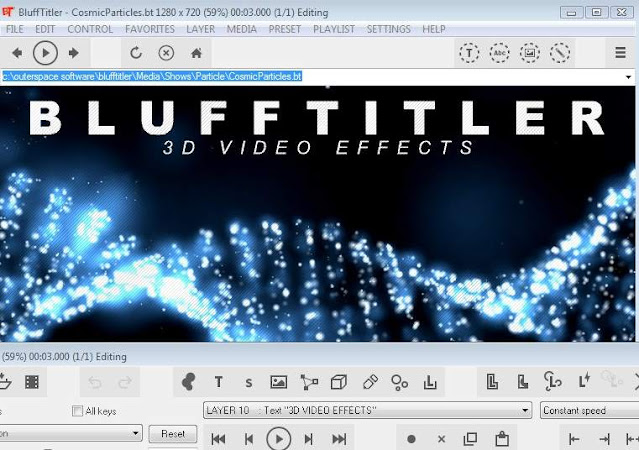Click the 3D cube model icon
This screenshot has width=639, height=450.
tap(339, 382)
